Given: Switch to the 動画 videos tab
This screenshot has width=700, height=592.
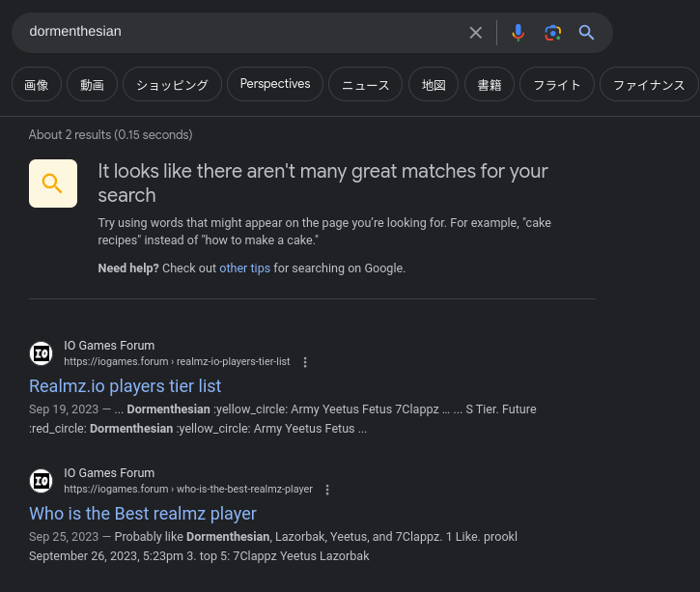Looking at the screenshot, I should click(x=93, y=85).
